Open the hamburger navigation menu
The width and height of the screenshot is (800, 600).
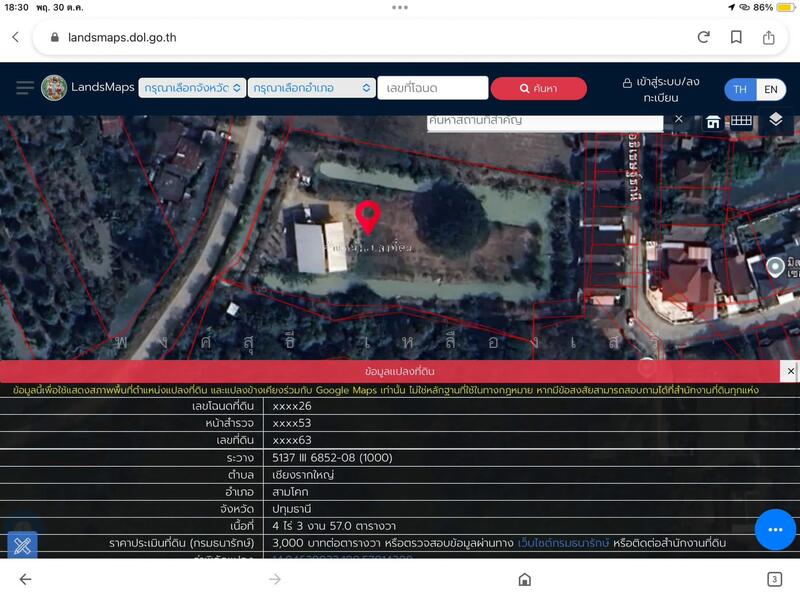coord(25,88)
